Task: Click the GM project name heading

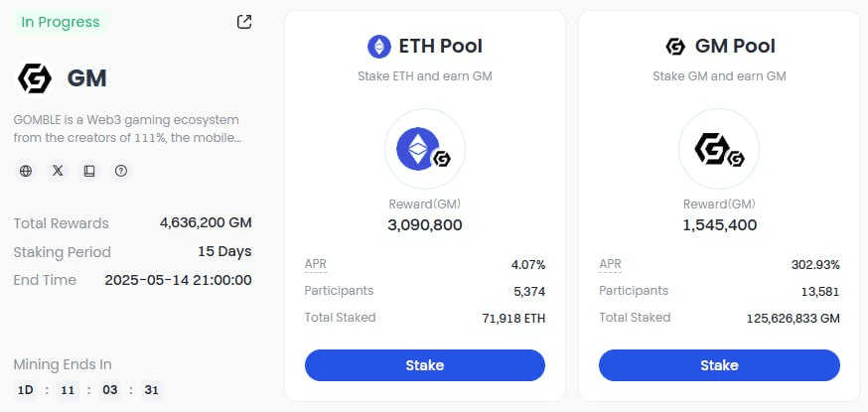Action: point(87,78)
